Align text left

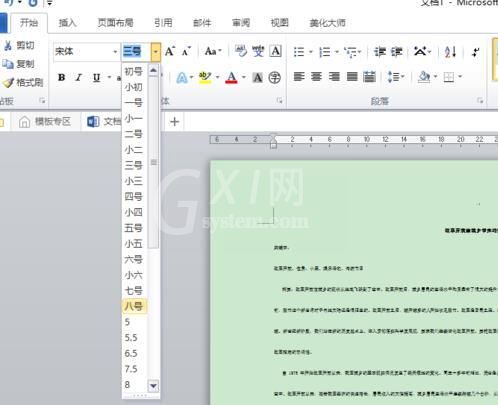[299, 77]
